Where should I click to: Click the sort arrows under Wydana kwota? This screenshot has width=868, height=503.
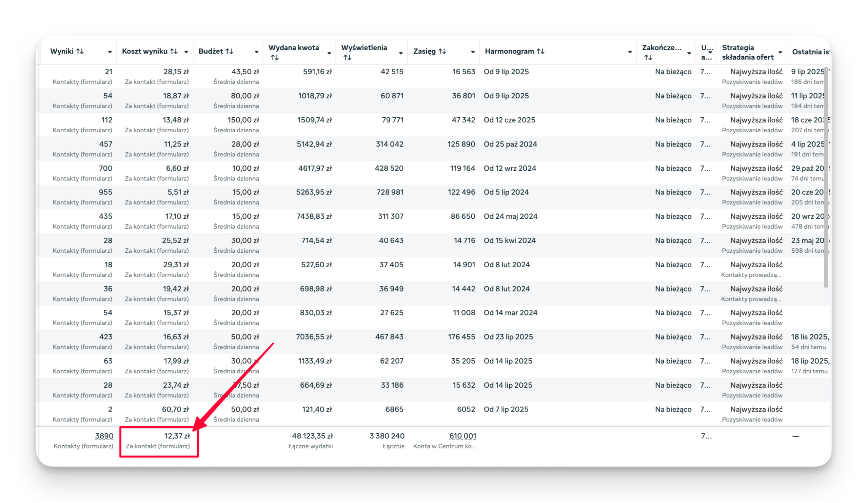[275, 58]
